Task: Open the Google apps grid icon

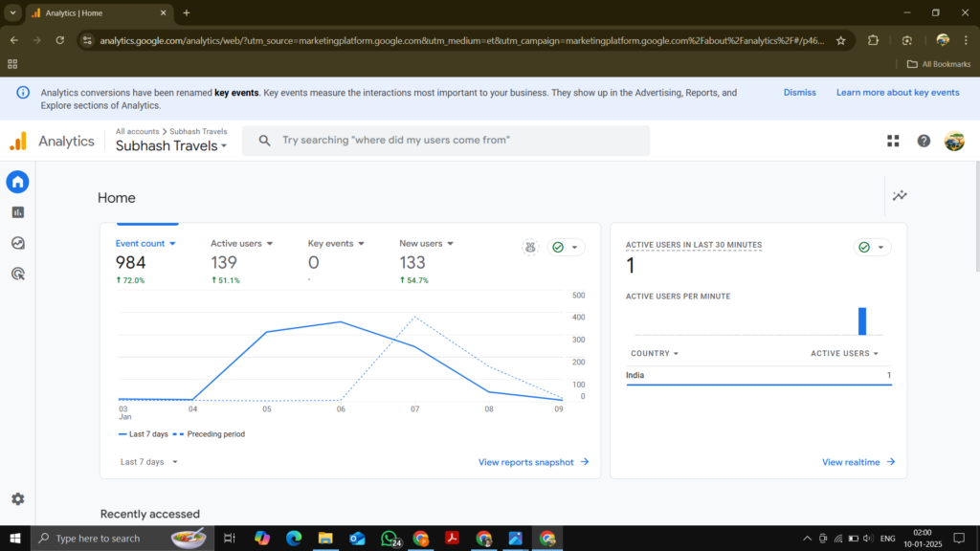Action: (x=893, y=142)
